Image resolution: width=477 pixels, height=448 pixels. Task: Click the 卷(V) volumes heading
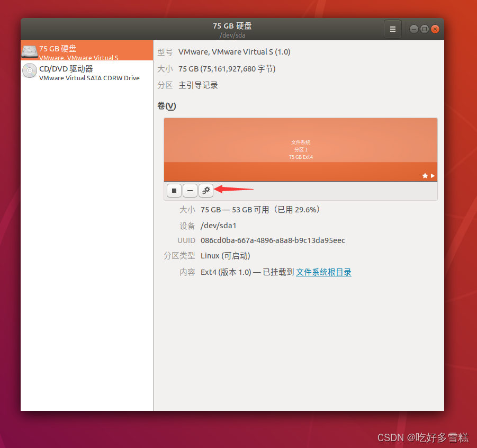pyautogui.click(x=167, y=106)
